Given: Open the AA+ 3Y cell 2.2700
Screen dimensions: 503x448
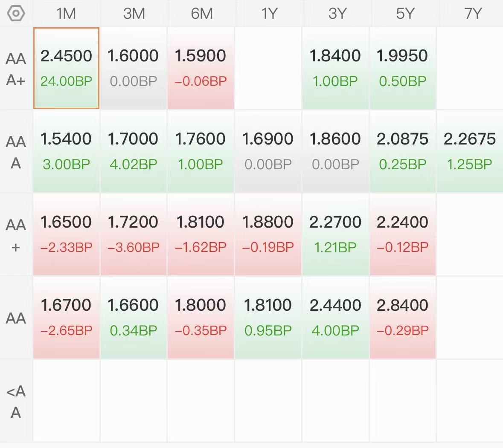Looking at the screenshot, I should 336,234.
